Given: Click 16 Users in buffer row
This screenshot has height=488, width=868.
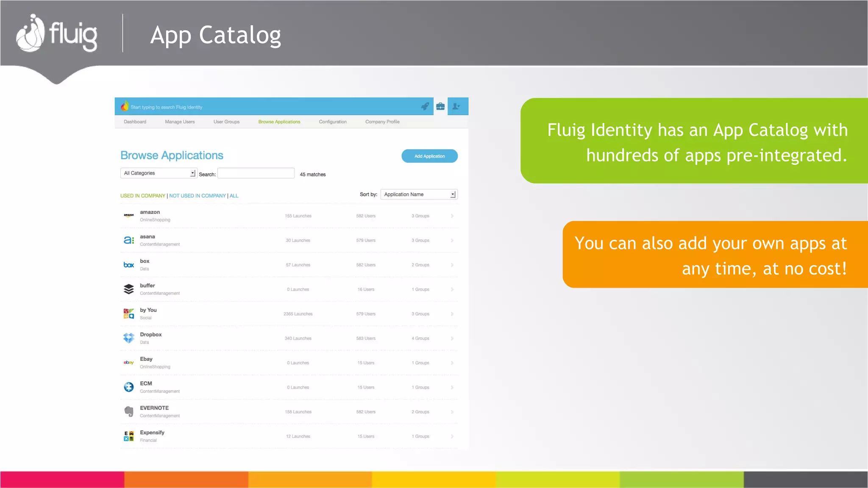Looking at the screenshot, I should pyautogui.click(x=366, y=290).
